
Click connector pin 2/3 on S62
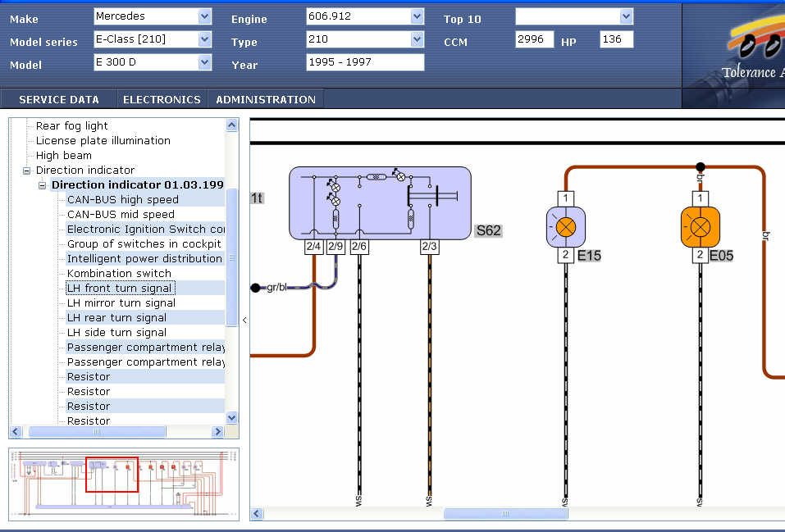coord(430,247)
